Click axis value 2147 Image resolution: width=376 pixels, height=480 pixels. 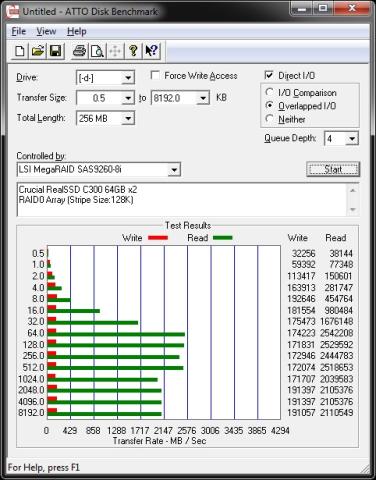(x=163, y=431)
